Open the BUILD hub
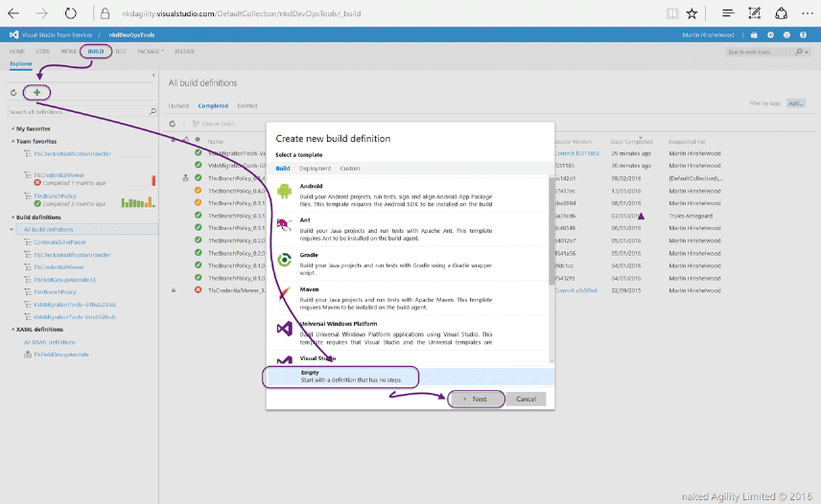The height and width of the screenshot is (504, 821). 96,51
